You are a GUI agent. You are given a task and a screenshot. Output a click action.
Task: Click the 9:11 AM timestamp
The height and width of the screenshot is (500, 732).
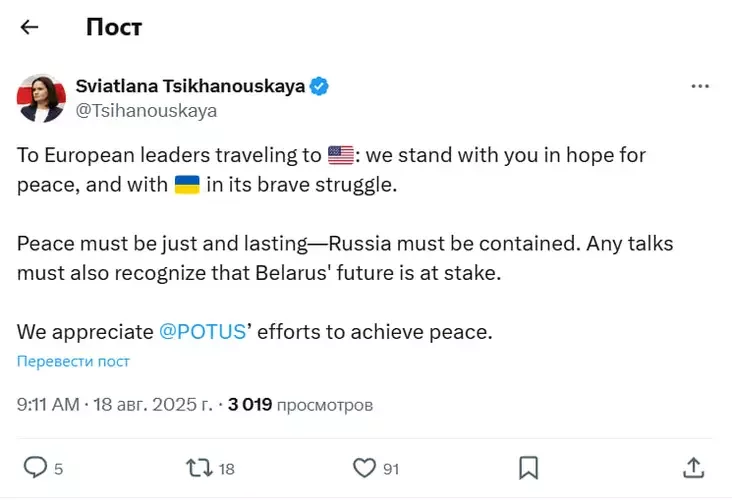(48, 405)
